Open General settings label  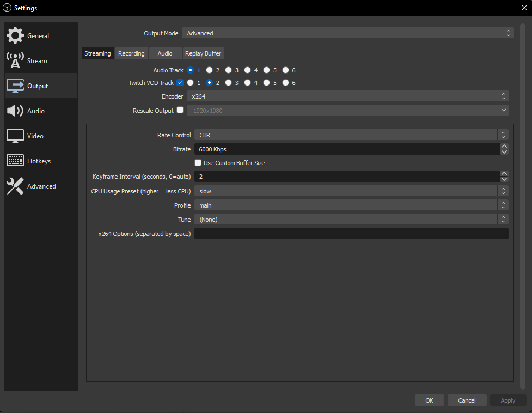[x=38, y=35]
